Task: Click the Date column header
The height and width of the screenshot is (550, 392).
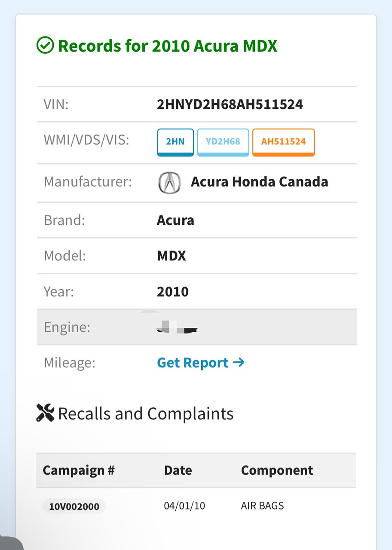Action: [x=178, y=470]
